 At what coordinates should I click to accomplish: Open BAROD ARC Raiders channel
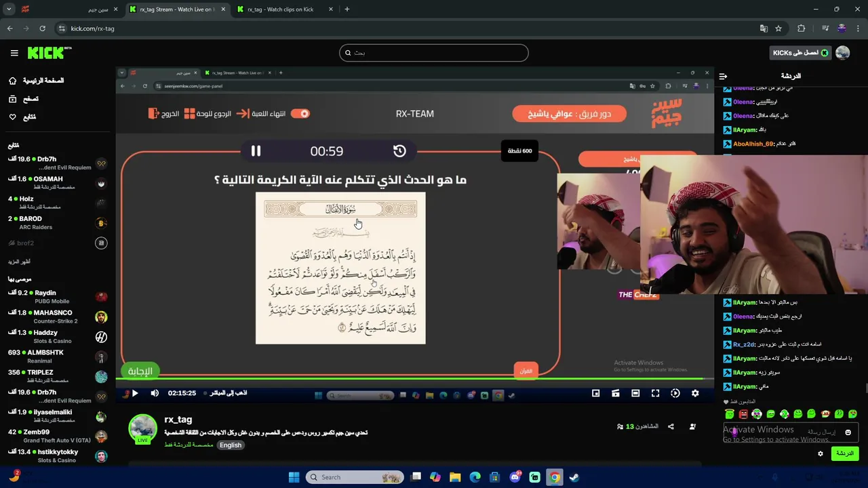57,222
